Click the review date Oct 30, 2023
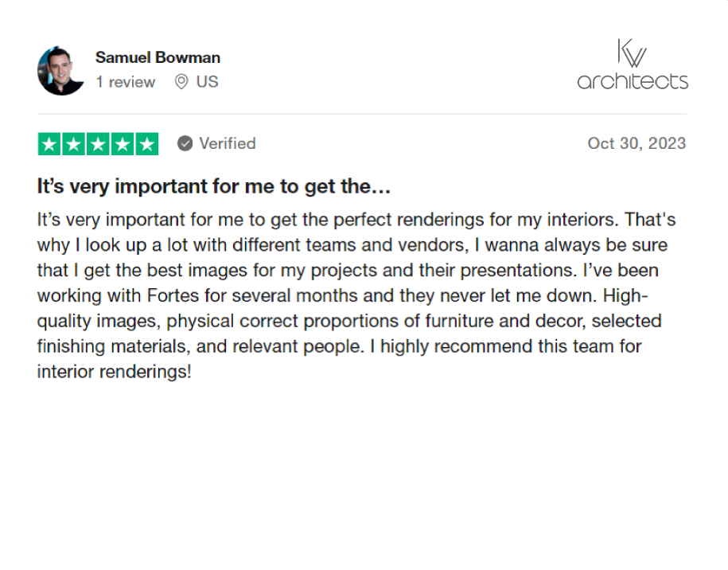 pos(636,143)
